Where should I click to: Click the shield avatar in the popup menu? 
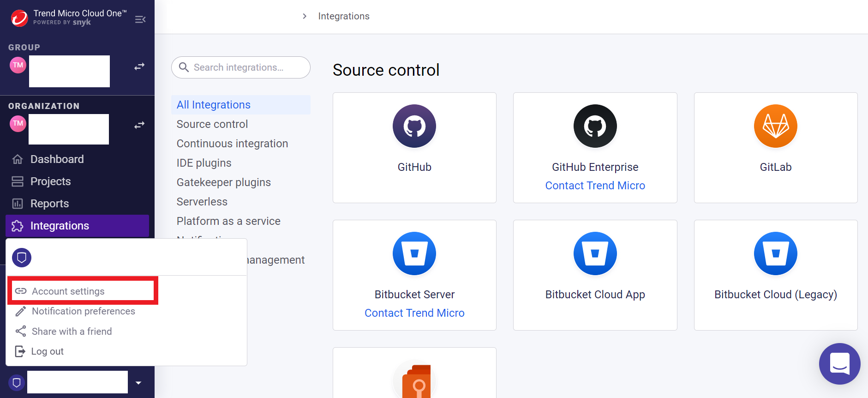point(22,258)
